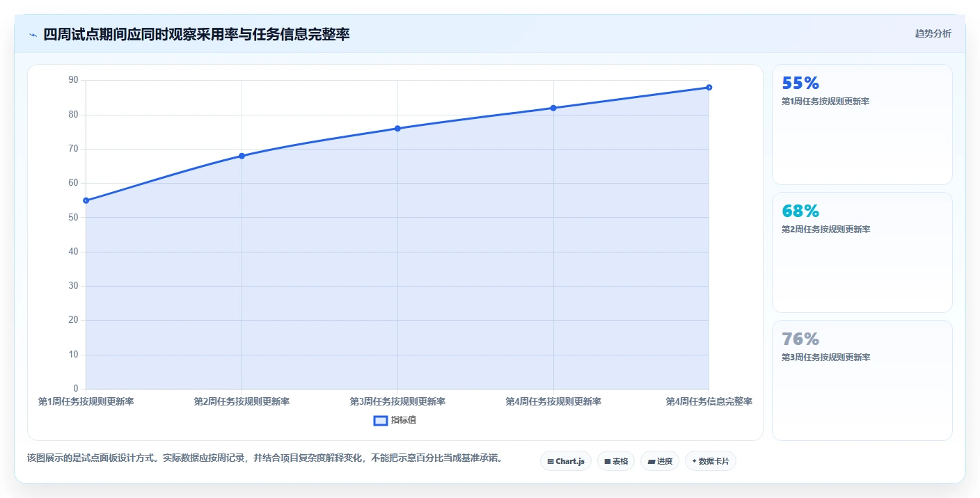Open the 68% data card
Viewport: 980px width, 498px height.
coord(862,252)
